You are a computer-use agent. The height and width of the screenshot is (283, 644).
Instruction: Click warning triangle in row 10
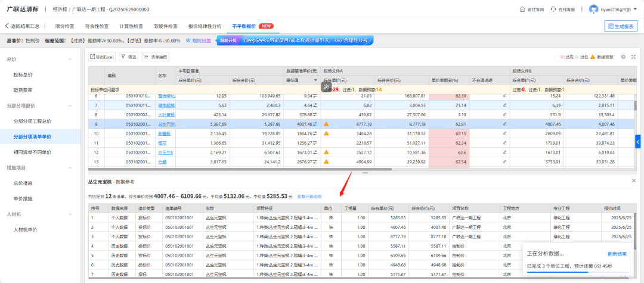click(x=326, y=133)
